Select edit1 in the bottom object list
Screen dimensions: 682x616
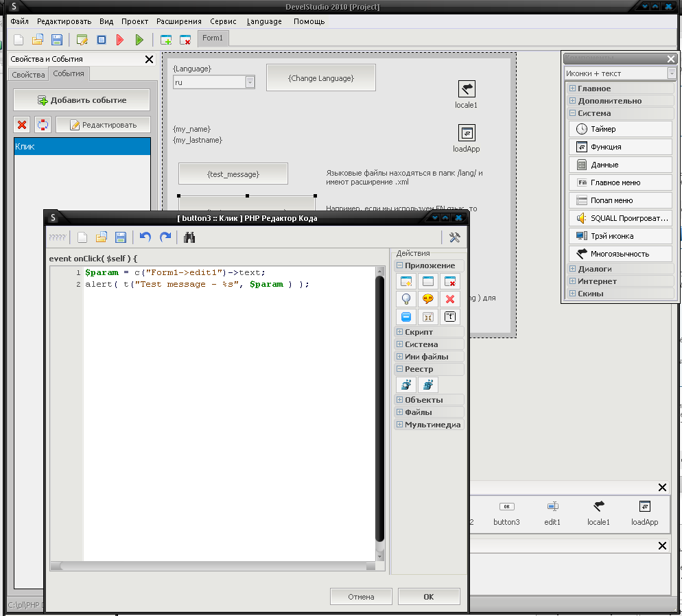coord(552,512)
